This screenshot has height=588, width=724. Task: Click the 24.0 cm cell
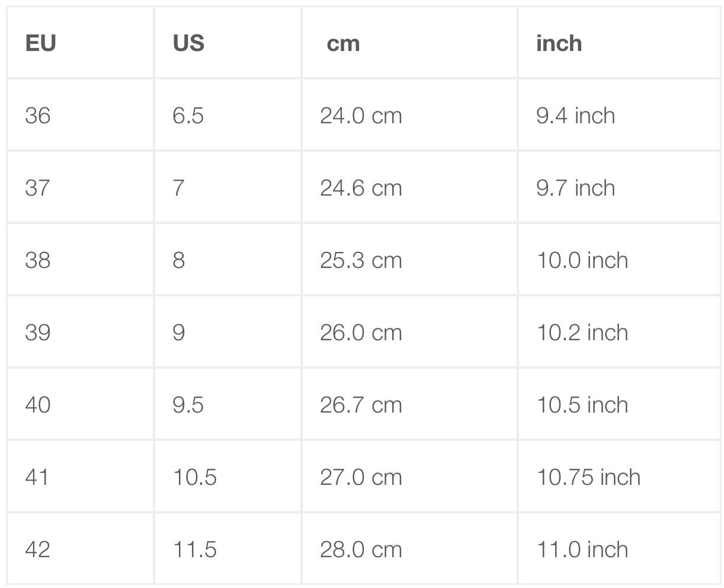click(361, 116)
